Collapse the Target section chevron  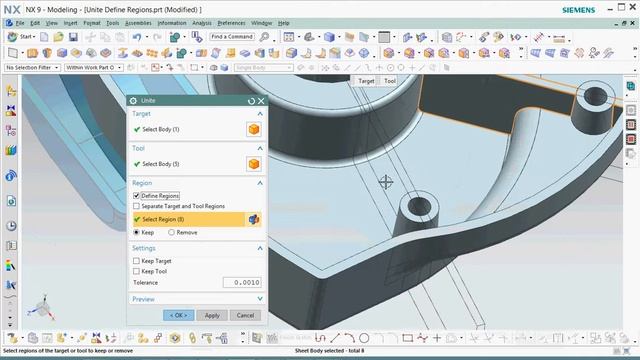click(260, 114)
